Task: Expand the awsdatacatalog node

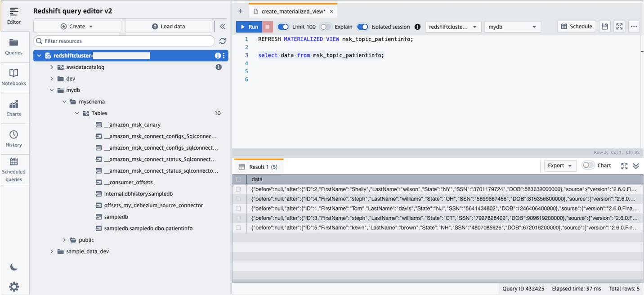Action: pos(52,67)
